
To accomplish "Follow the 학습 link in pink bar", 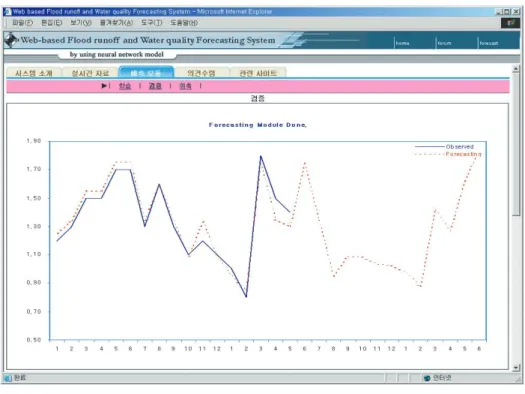I will pos(125,86).
